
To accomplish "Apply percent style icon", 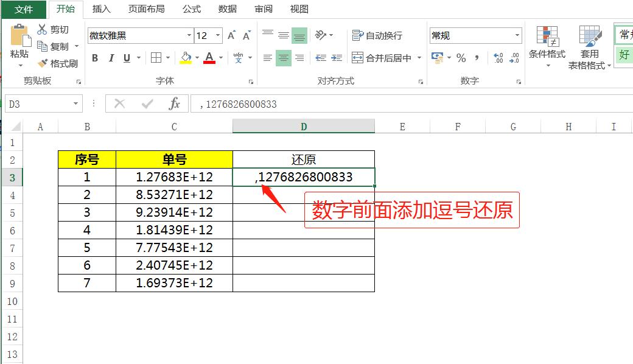I will 461,58.
